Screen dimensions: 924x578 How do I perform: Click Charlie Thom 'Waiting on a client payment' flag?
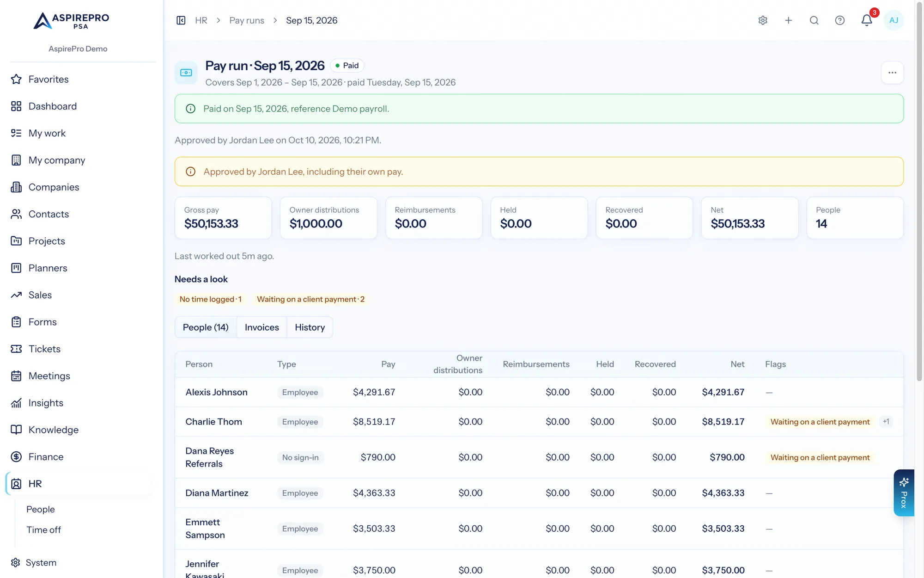coord(820,422)
